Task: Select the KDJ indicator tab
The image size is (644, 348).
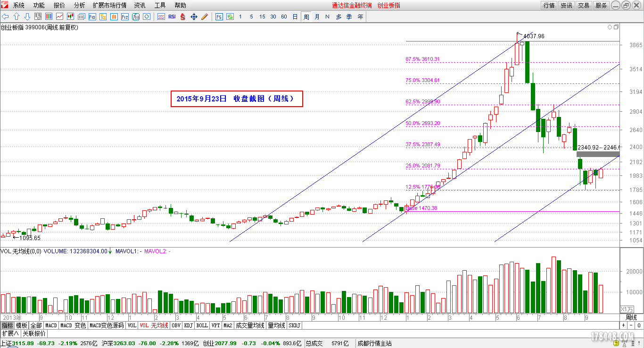Action: [x=188, y=325]
